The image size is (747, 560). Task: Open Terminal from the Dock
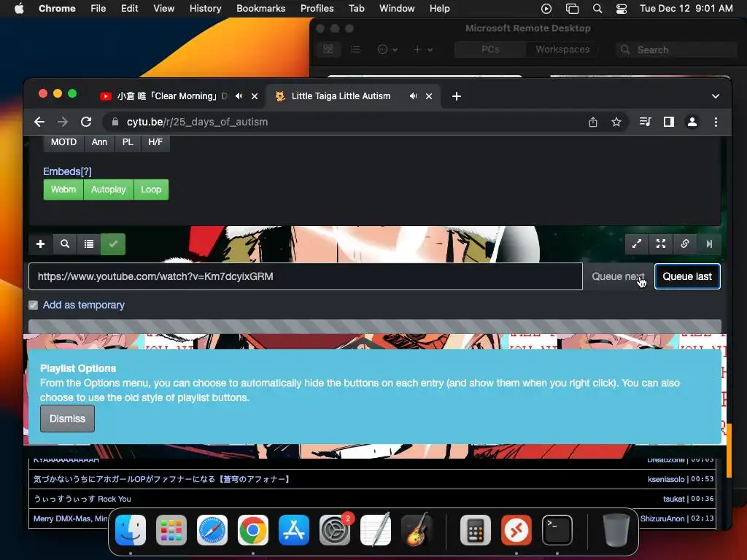coord(557,530)
